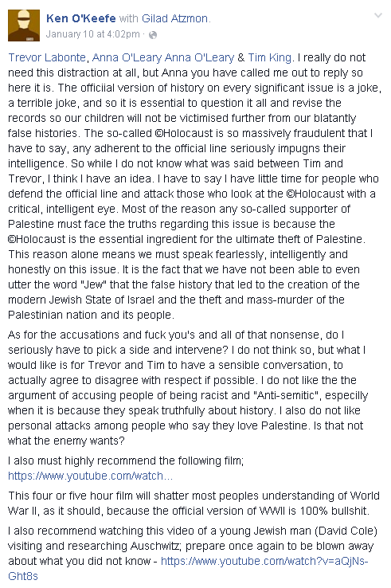
Task: Open Ken O'Keefe's profile picture thumbnail
Action: click(24, 25)
